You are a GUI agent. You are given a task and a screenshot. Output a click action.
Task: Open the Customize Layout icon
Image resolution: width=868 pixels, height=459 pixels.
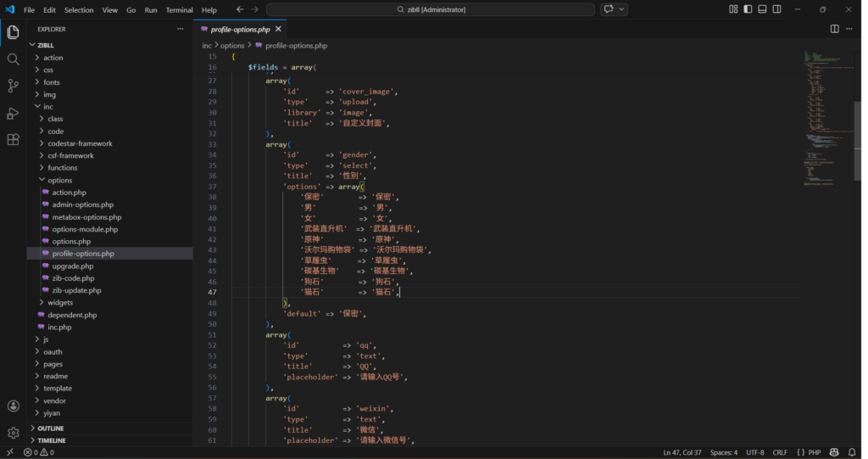coord(733,9)
